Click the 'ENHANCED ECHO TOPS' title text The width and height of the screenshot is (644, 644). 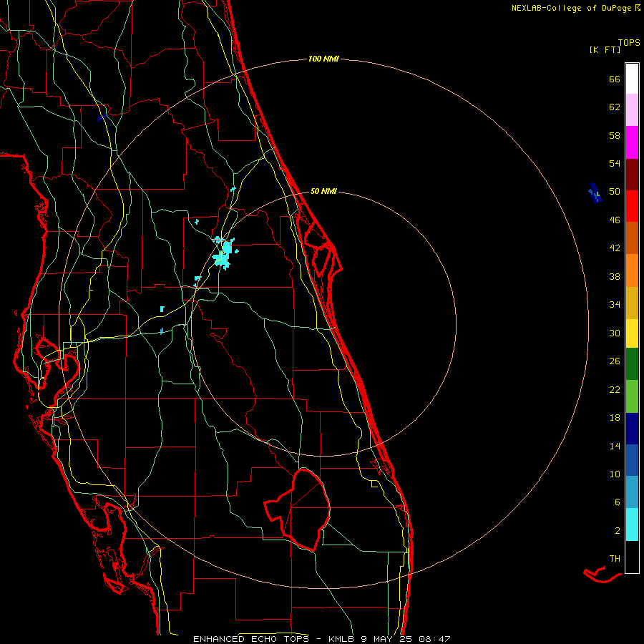coord(251,639)
